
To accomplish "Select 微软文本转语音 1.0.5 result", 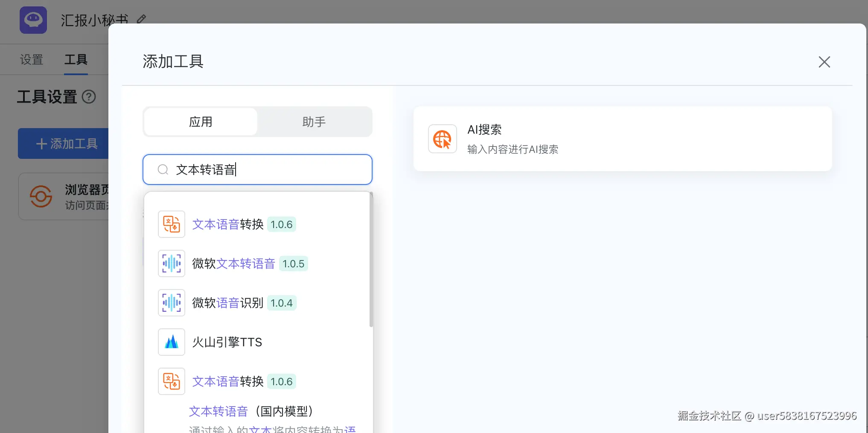I will [257, 263].
